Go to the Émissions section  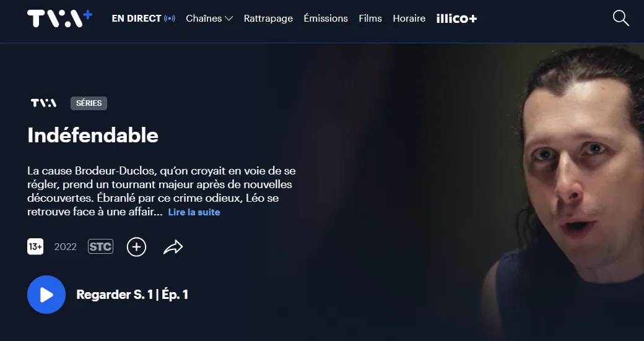pos(326,19)
